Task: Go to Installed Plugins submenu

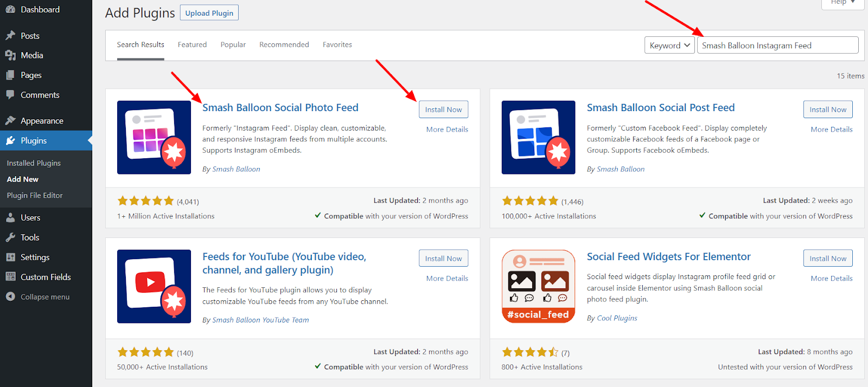Action: coord(34,163)
